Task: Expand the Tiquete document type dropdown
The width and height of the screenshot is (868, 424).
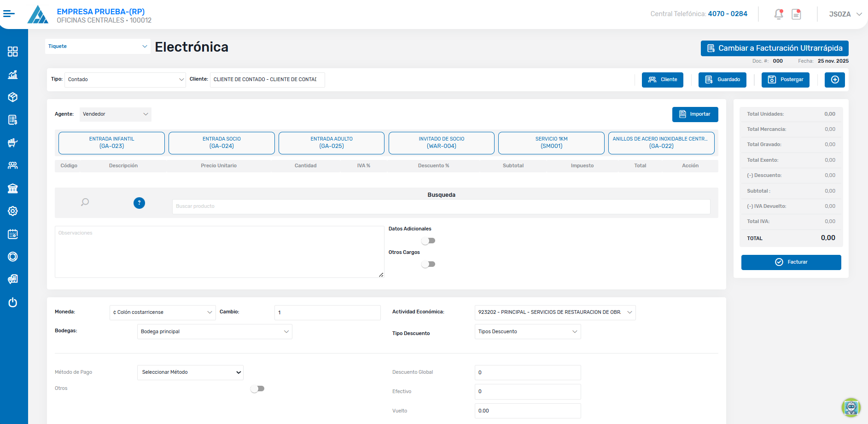Action: [98, 46]
